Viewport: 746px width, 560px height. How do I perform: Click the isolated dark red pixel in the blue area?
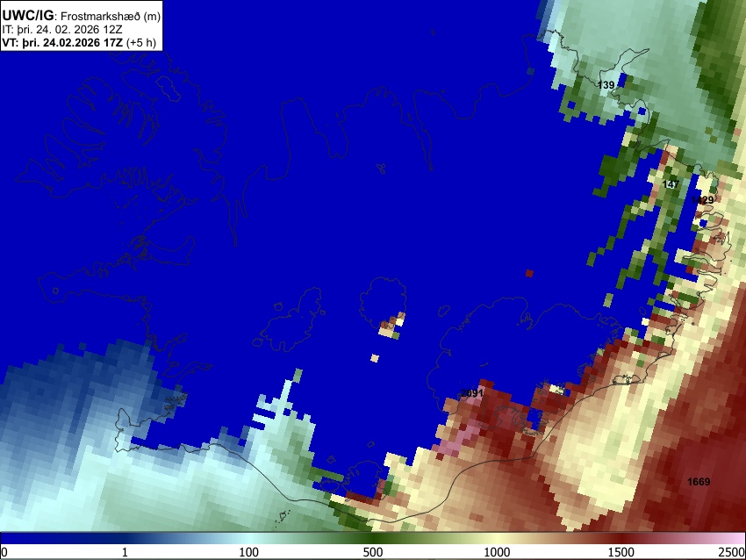pyautogui.click(x=529, y=273)
